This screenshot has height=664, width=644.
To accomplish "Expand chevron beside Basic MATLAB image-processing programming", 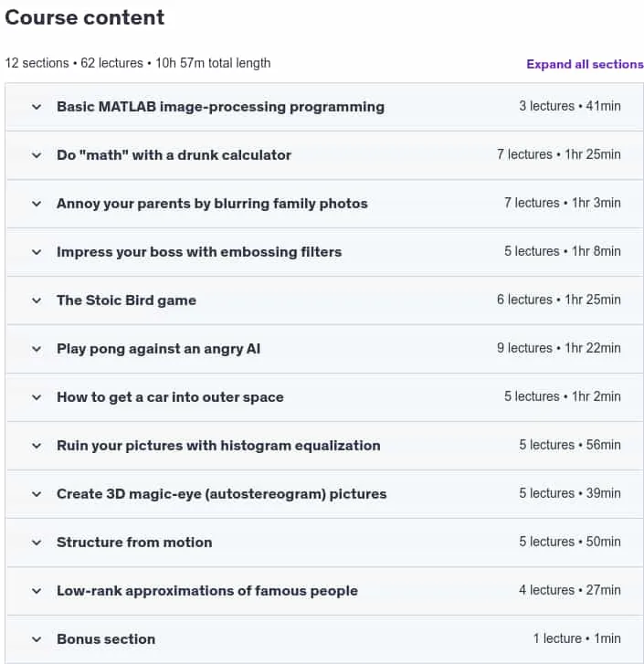I will (37, 107).
